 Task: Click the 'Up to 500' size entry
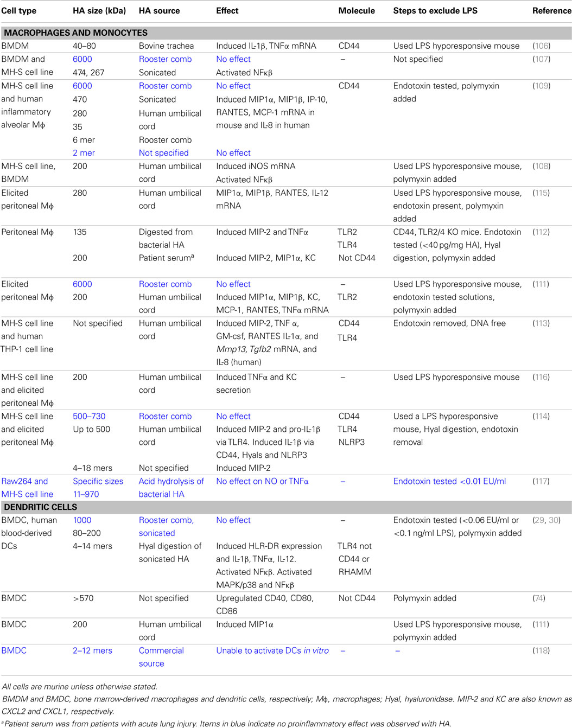[x=91, y=429]
